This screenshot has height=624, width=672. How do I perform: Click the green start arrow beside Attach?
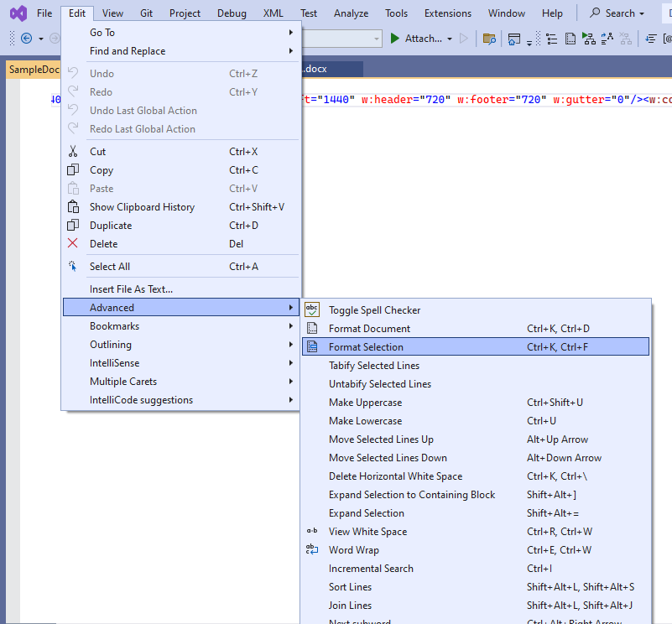393,38
